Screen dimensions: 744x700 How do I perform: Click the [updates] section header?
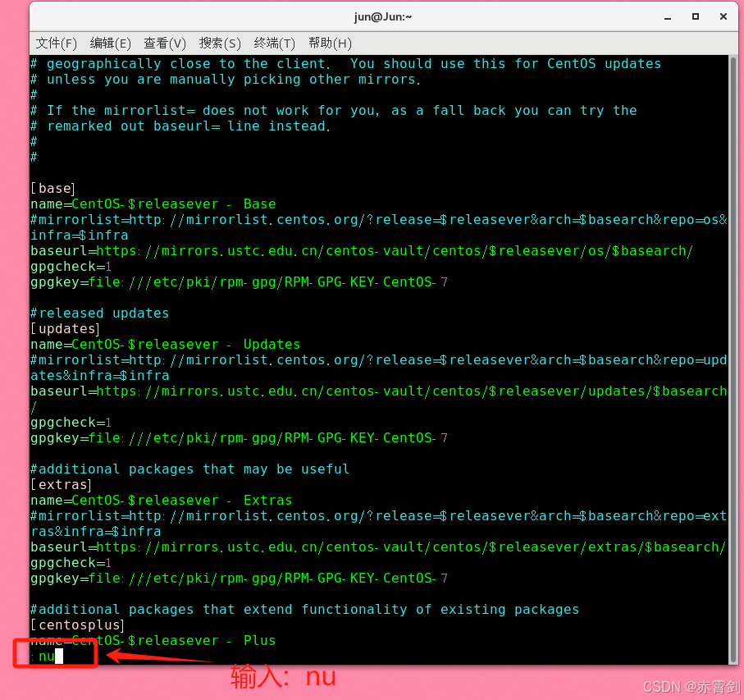65,328
